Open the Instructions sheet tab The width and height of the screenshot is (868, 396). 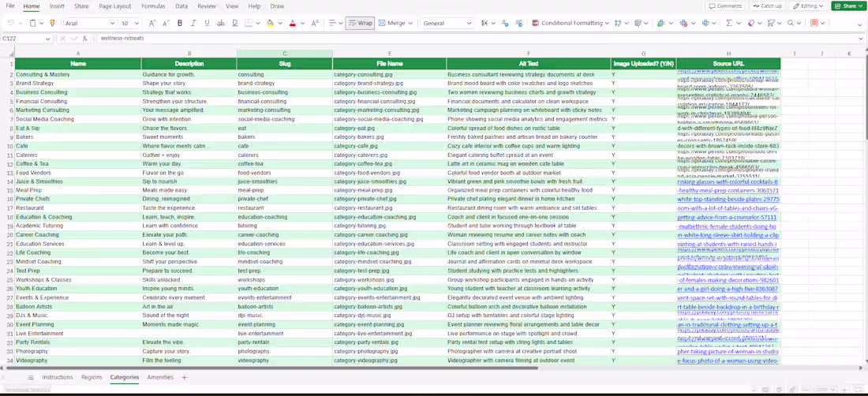coord(58,377)
